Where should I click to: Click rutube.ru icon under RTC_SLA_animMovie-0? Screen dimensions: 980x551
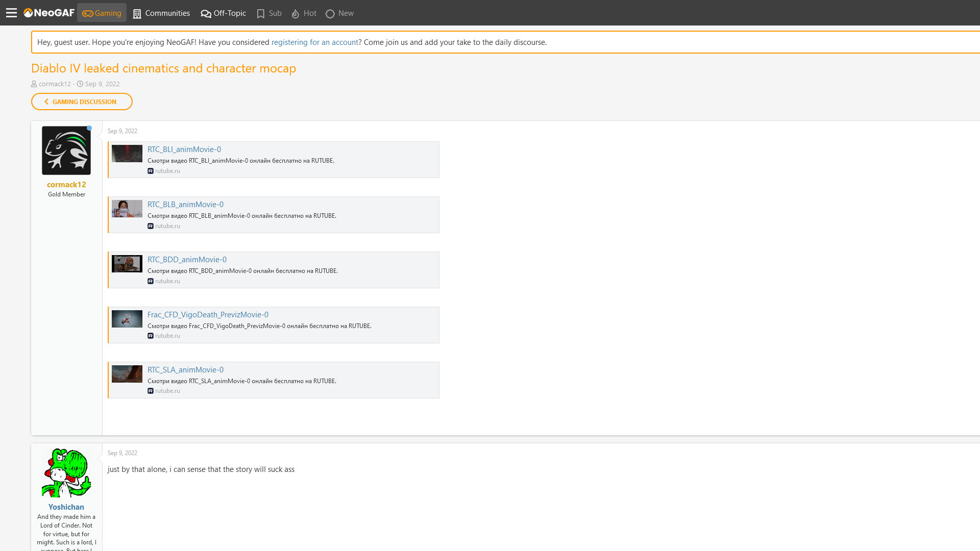[151, 391]
